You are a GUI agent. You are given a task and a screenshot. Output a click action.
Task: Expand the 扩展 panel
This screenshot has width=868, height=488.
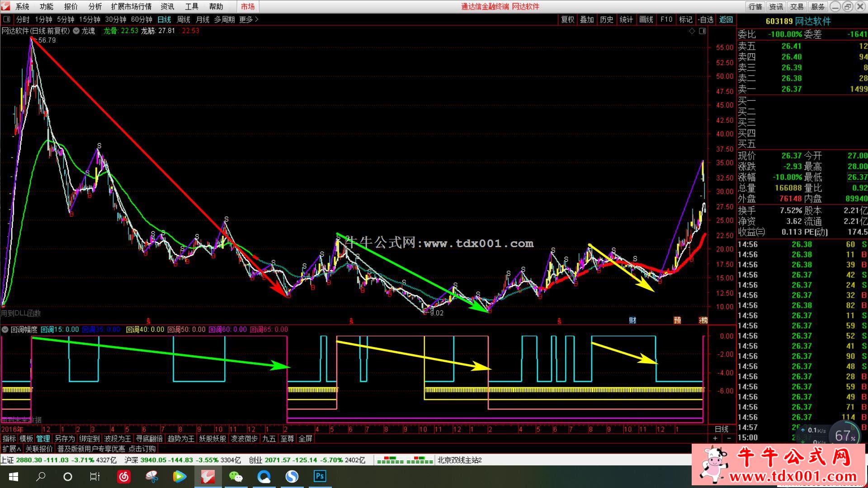11,449
